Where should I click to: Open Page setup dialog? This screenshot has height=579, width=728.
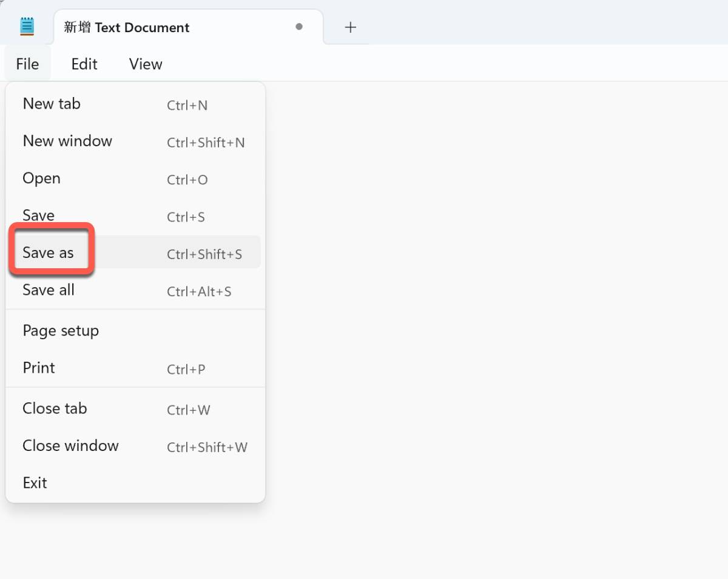(x=61, y=331)
